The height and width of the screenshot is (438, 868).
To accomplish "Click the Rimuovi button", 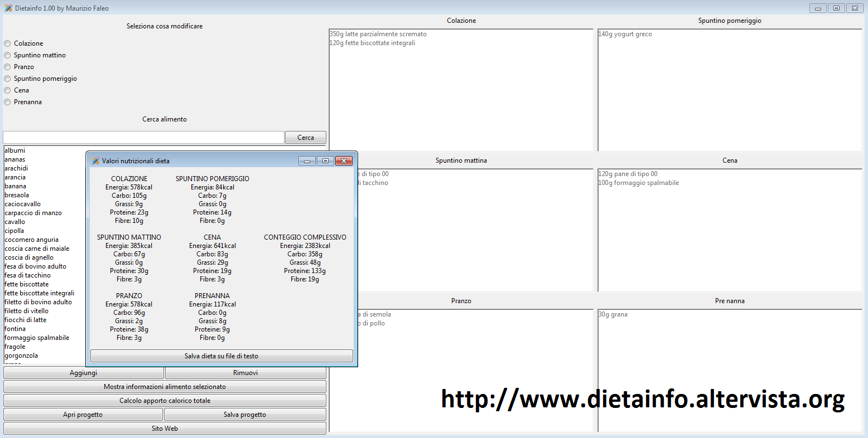I will [x=245, y=373].
